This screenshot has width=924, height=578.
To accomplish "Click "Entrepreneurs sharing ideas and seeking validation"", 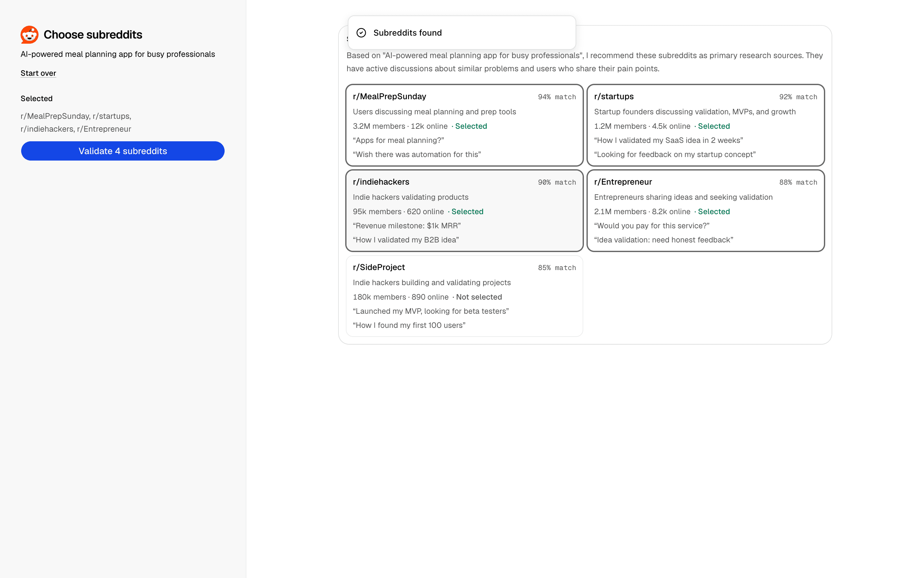I will point(683,197).
